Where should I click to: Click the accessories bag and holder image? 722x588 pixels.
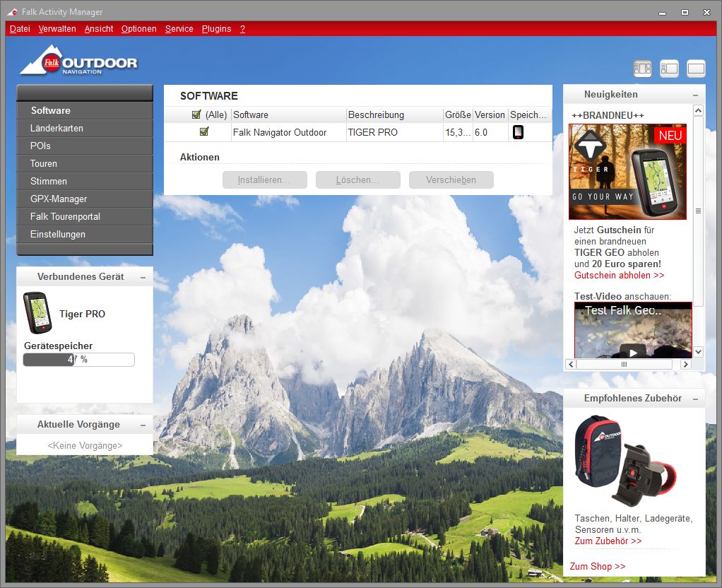[x=626, y=461]
